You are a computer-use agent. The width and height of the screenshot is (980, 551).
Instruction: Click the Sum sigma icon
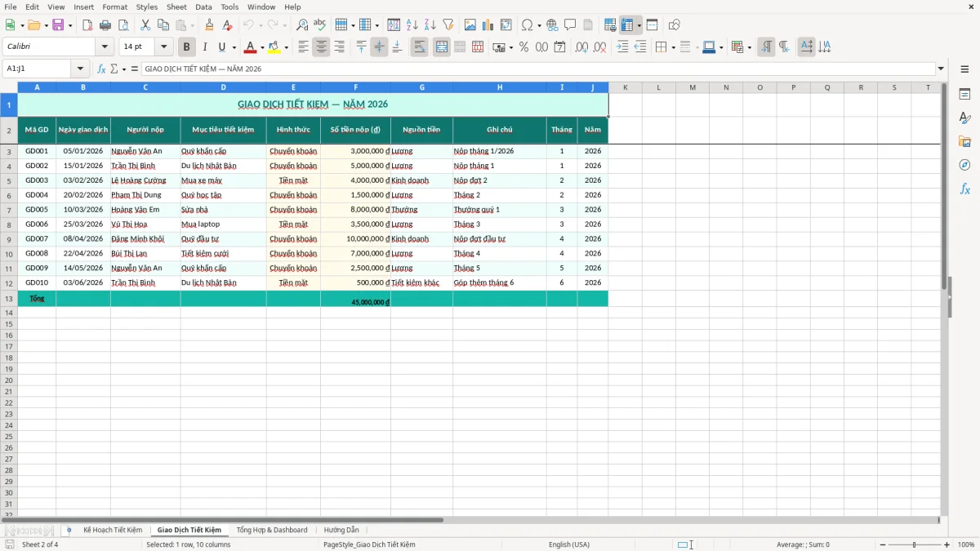[x=114, y=69]
